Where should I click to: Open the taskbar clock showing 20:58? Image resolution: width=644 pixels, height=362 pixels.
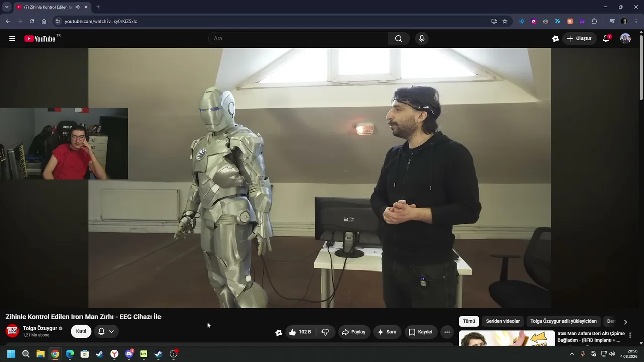pos(629,354)
